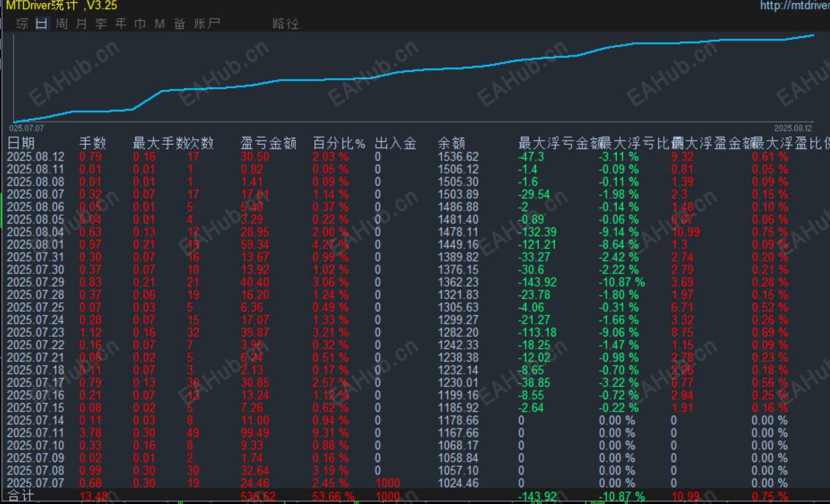Viewport: 830px width, 504px height.
Task: Click the 手数 column header
Action: (x=93, y=143)
